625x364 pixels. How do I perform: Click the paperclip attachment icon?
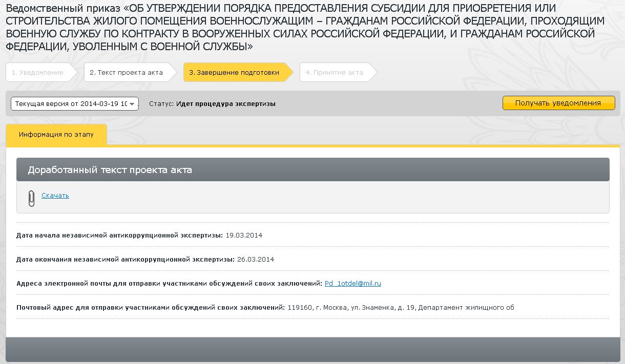pyautogui.click(x=31, y=198)
